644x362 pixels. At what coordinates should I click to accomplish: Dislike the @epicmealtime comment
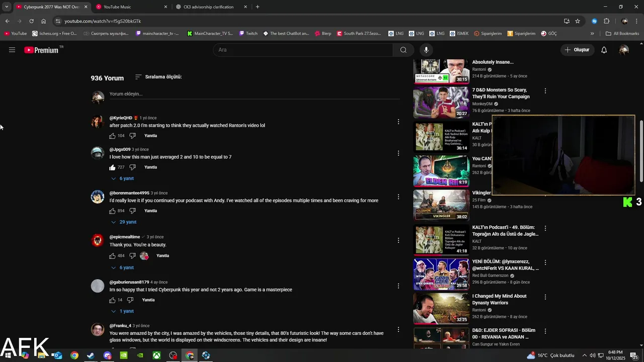[132, 256]
